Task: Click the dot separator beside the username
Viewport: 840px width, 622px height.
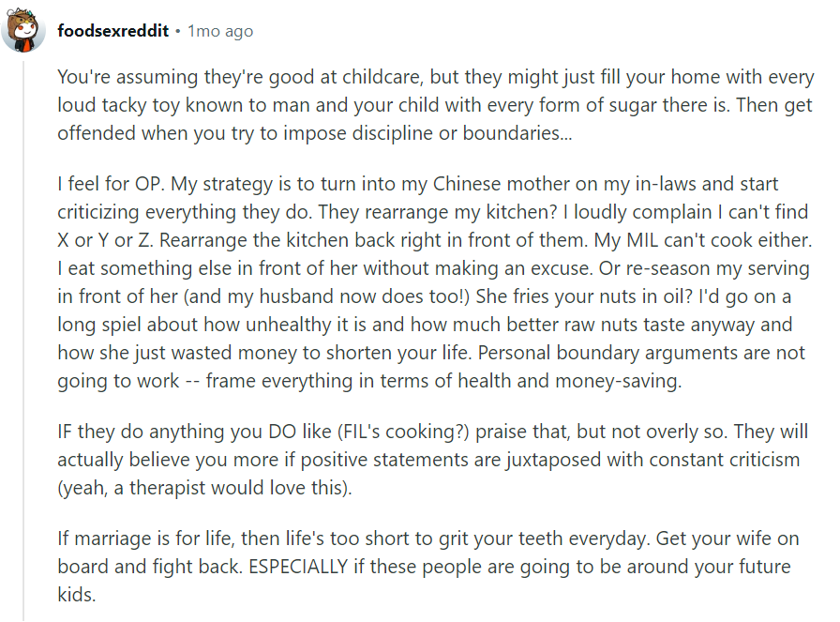Action: pyautogui.click(x=178, y=32)
